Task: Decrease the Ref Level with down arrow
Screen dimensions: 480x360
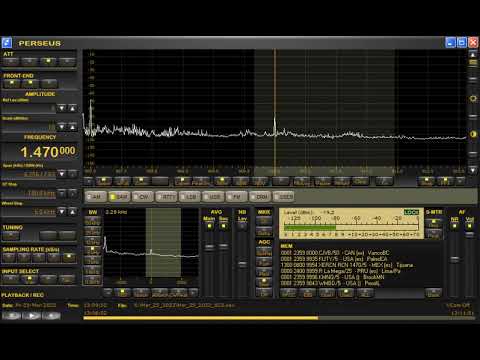Action: (x=62, y=108)
